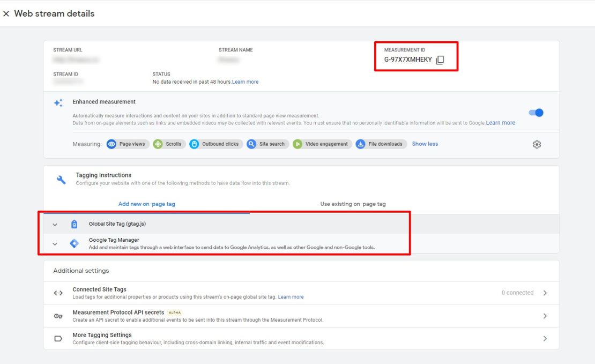Viewport: 595px width, 364px height.
Task: Click the Measurement Protocol API secrets title
Action: tap(118, 313)
